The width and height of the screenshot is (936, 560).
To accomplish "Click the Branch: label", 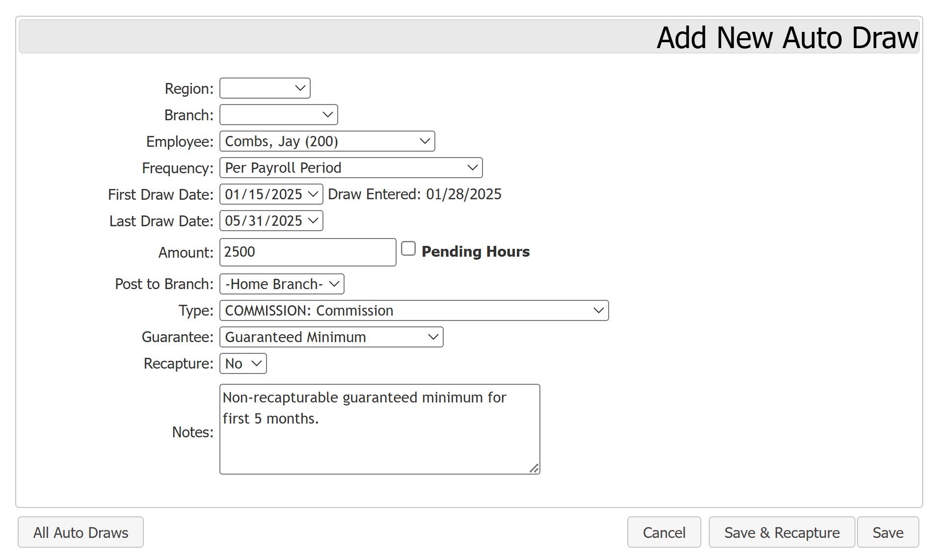I will (x=189, y=115).
